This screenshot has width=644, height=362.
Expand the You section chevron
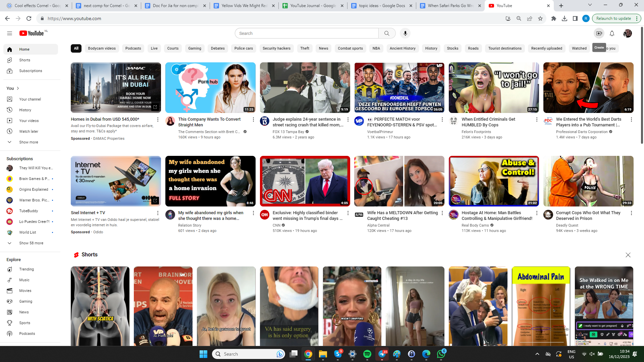tap(18, 88)
